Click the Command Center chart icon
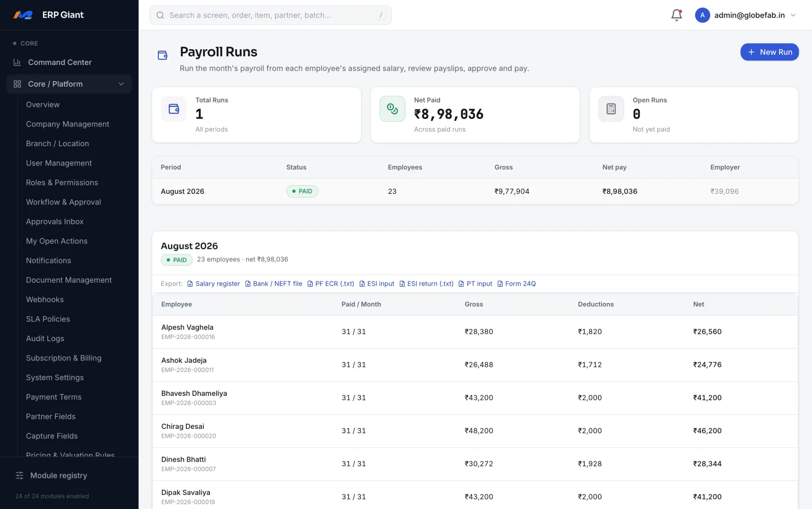The image size is (812, 509). (x=17, y=62)
